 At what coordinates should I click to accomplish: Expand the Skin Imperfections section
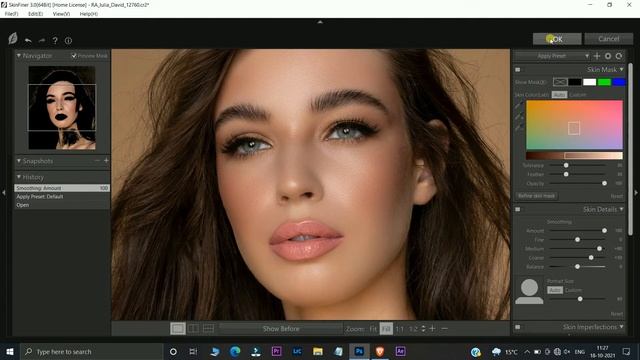tap(621, 327)
